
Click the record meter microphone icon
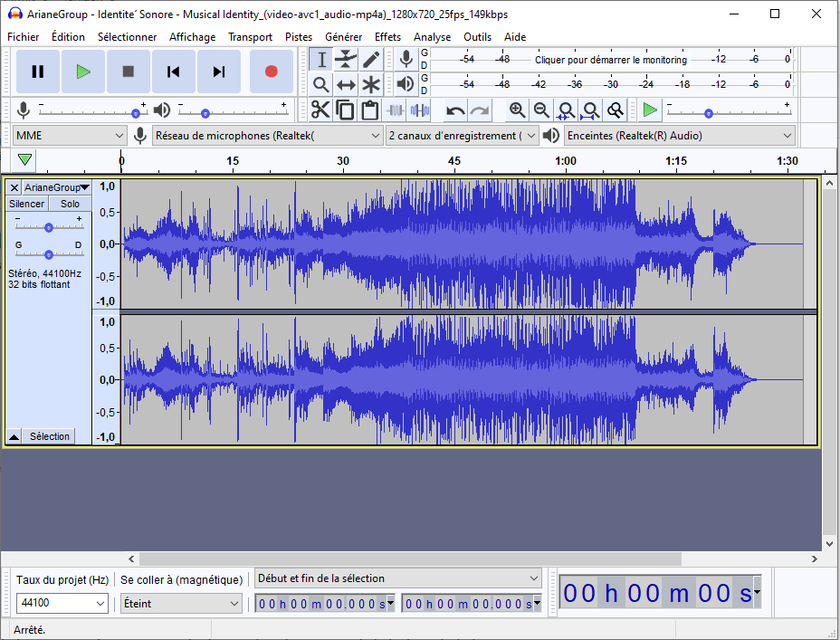click(x=406, y=59)
